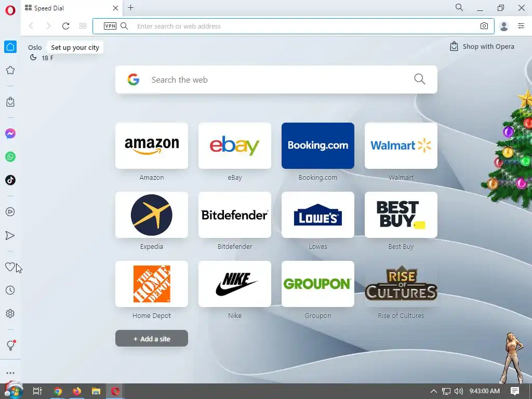
Task: Click the Opera taskbar icon
Action: [x=115, y=391]
